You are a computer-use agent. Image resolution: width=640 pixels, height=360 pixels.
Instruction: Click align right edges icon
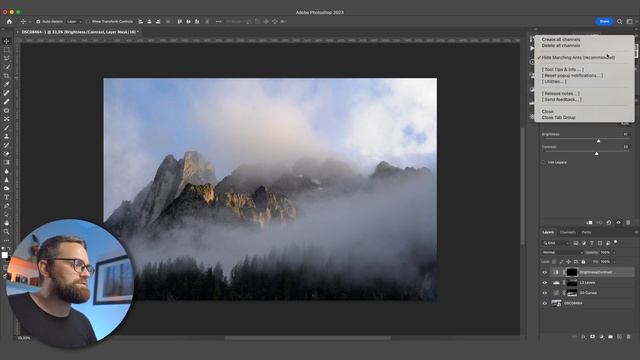(x=158, y=22)
